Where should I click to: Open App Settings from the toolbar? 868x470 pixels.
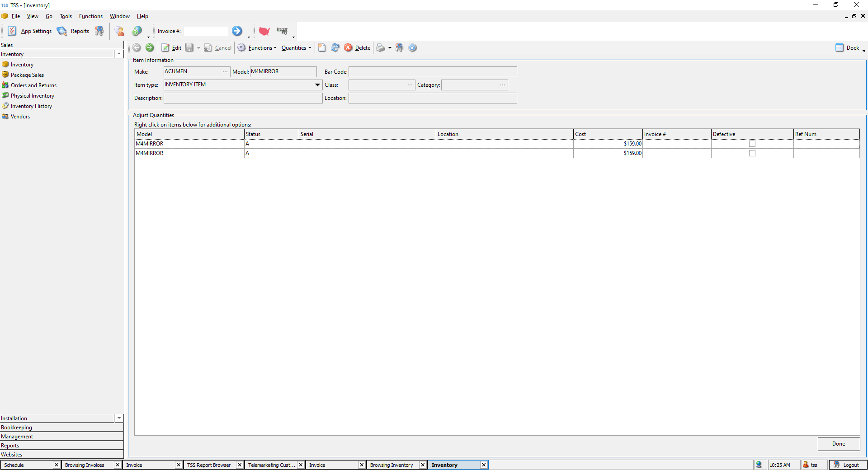point(30,31)
